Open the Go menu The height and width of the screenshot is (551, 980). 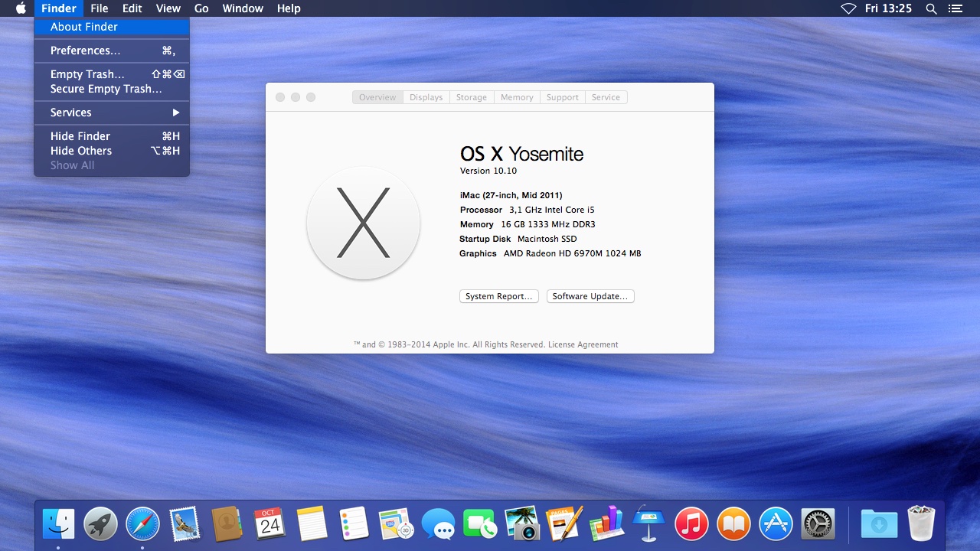pos(201,8)
